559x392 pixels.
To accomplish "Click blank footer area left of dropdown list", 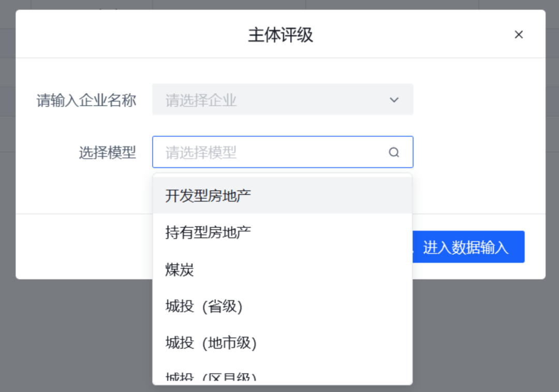I will [84, 247].
